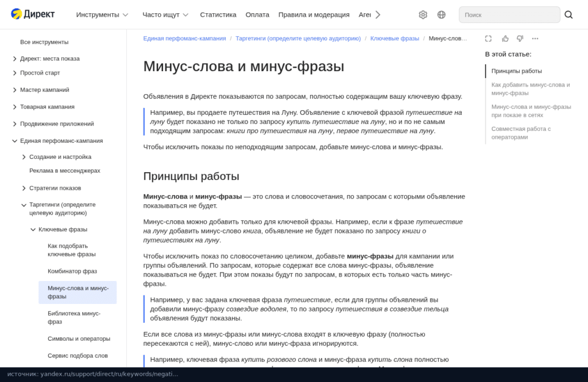Expand the Мастер кампаний section
Image resolution: width=588 pixels, height=382 pixels.
14,90
